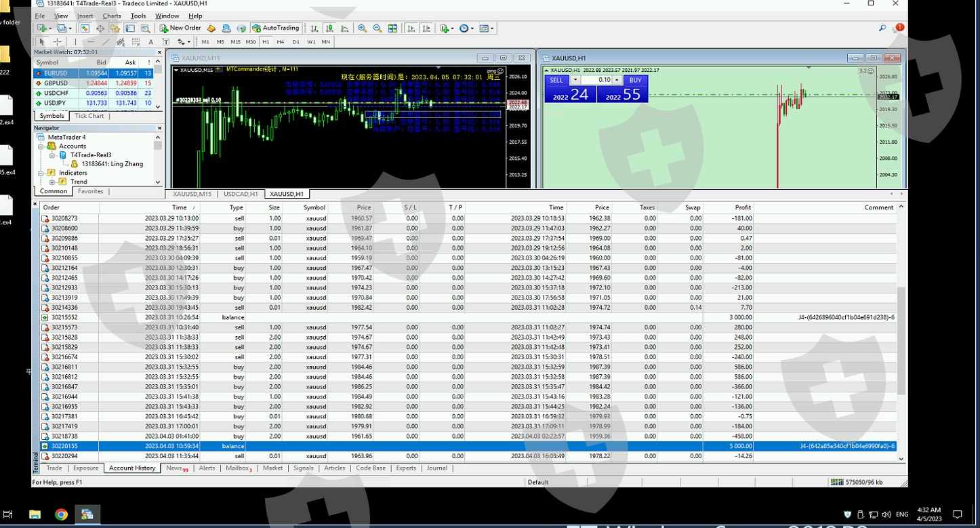Image resolution: width=980 pixels, height=528 pixels.
Task: Select the Crosshair tool
Action: [57, 42]
